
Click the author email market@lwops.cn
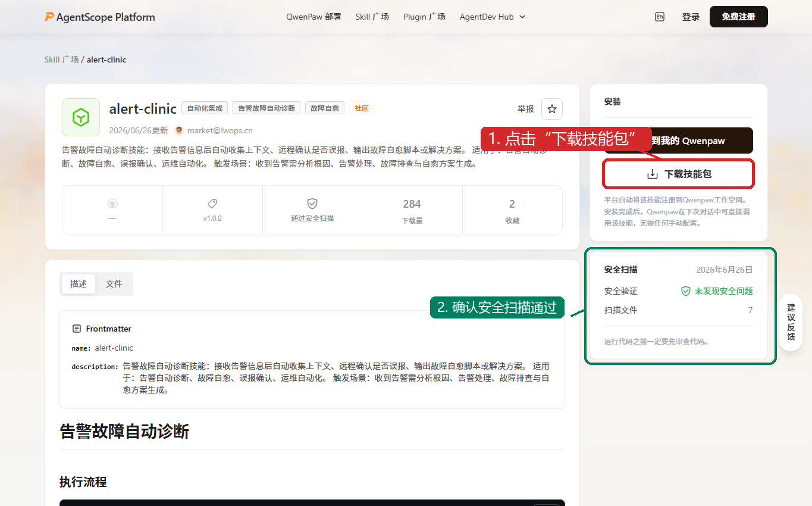[220, 130]
